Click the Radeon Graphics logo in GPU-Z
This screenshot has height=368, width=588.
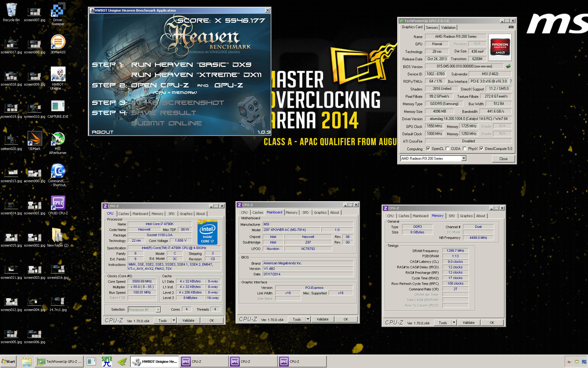click(500, 47)
